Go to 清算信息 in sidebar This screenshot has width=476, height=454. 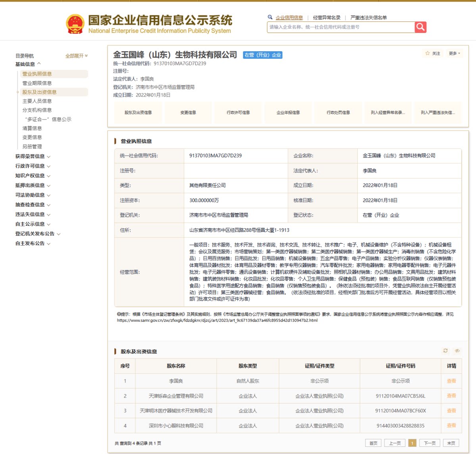(32, 128)
